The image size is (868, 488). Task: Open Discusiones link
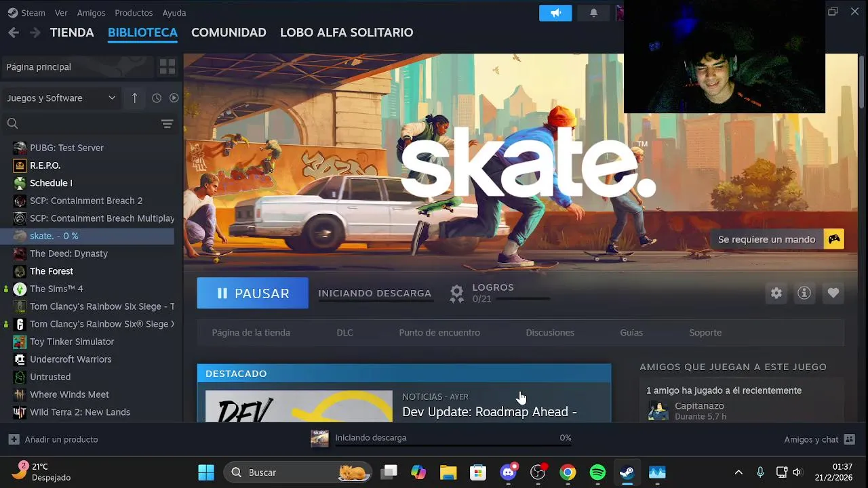tap(550, 333)
